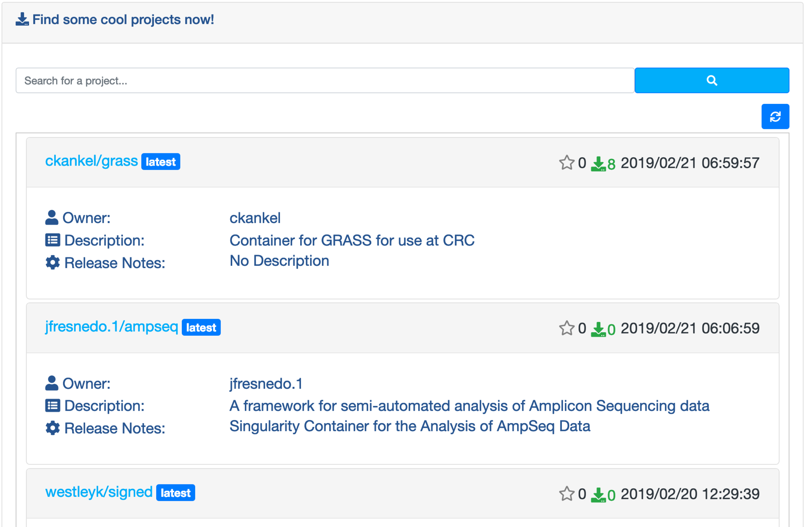This screenshot has height=527, width=812.
Task: Star the jfresnedo.1/ampseq project
Action: pyautogui.click(x=566, y=328)
